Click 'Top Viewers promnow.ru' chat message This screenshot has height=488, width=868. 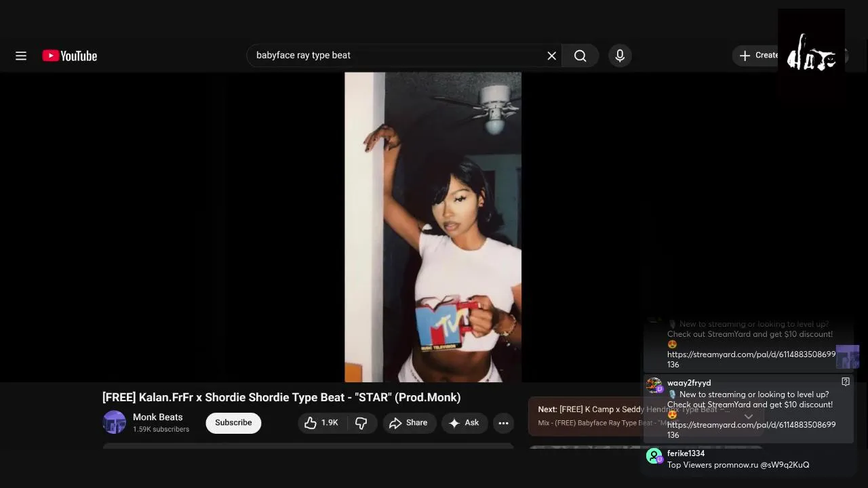click(x=738, y=465)
